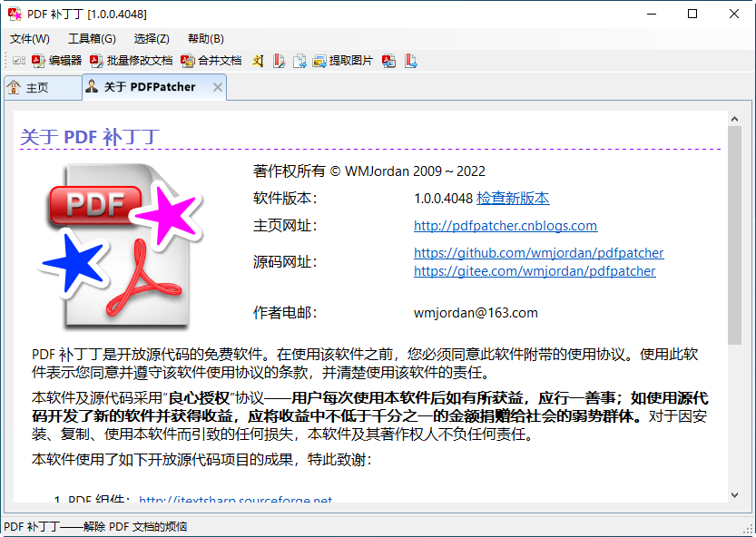
Task: Click the email wmjordan@163.com
Action: [x=476, y=313]
